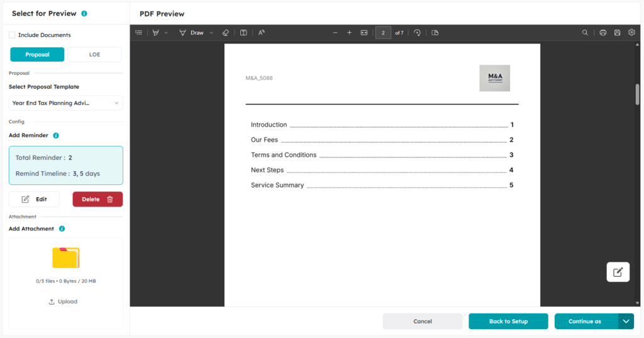Click the Continue as button
The height and width of the screenshot is (338, 644).
click(x=586, y=321)
